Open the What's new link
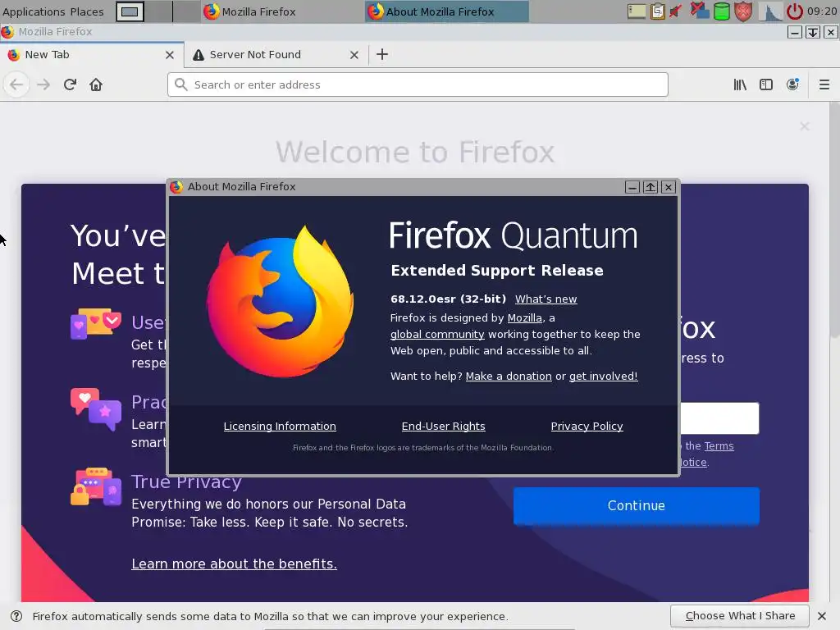 tap(546, 299)
